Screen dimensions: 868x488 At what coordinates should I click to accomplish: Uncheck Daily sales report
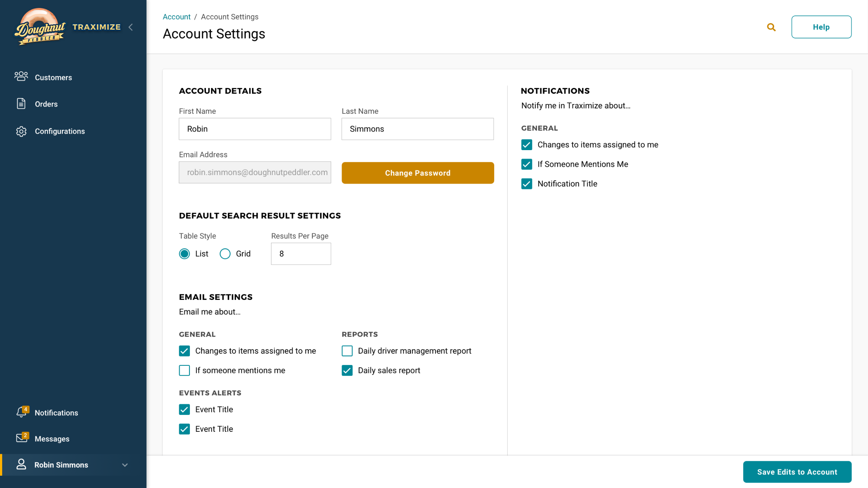pyautogui.click(x=347, y=370)
